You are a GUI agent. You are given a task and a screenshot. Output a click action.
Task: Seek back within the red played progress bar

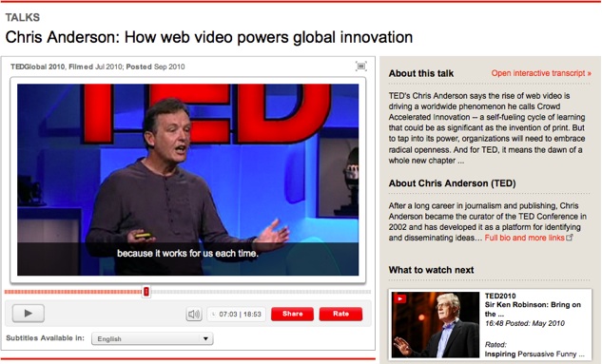click(x=73, y=292)
